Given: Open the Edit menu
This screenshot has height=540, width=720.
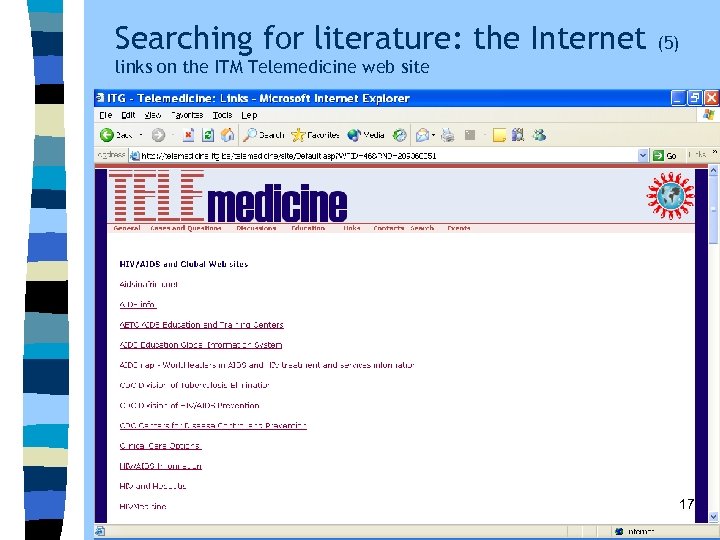Looking at the screenshot, I should click(128, 115).
